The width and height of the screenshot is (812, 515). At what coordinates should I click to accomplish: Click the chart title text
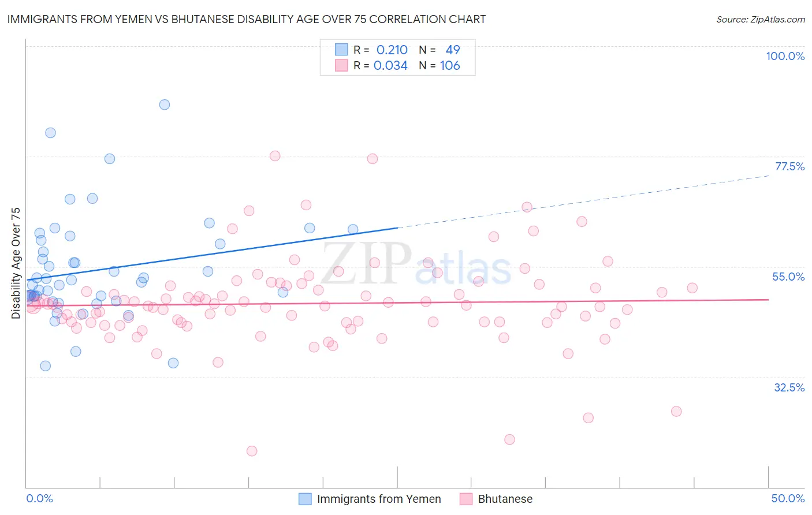click(247, 19)
